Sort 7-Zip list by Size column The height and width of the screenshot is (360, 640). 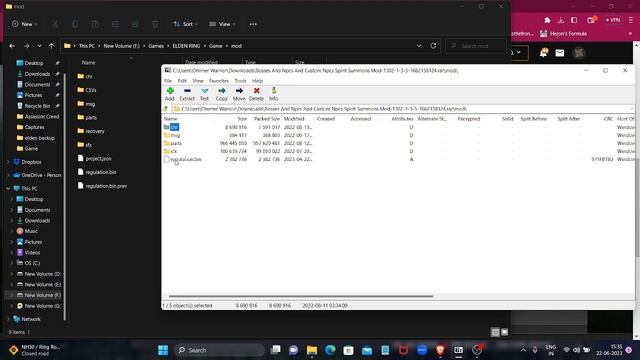coord(242,119)
